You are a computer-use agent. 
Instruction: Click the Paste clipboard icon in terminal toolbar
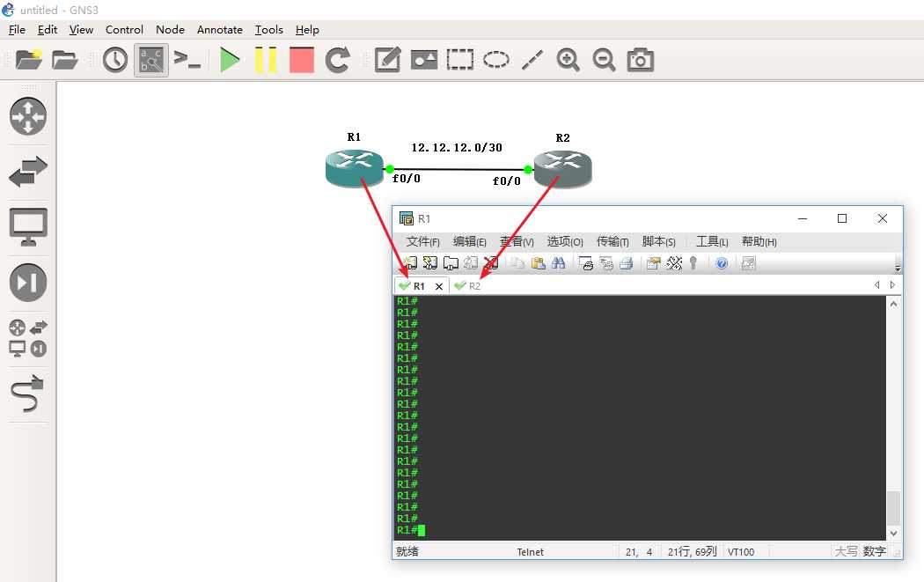tap(538, 263)
